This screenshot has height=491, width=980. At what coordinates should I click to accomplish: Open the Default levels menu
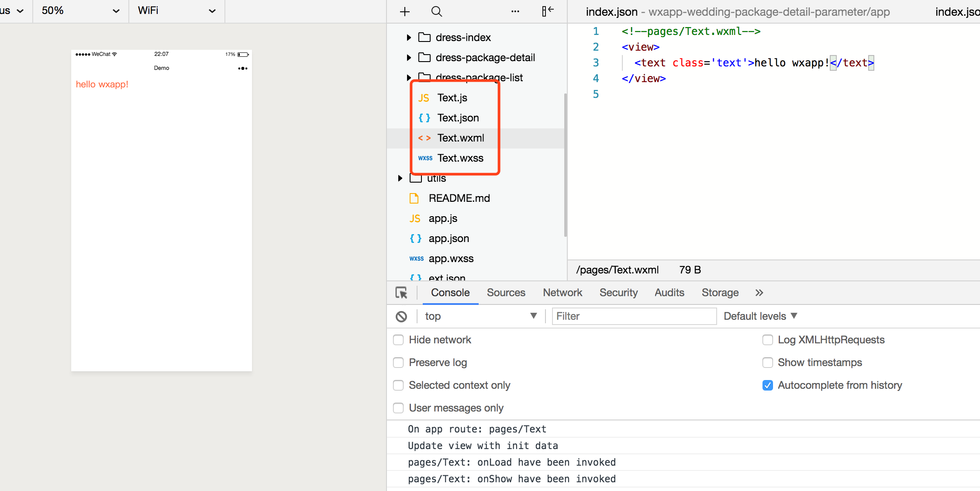point(760,316)
